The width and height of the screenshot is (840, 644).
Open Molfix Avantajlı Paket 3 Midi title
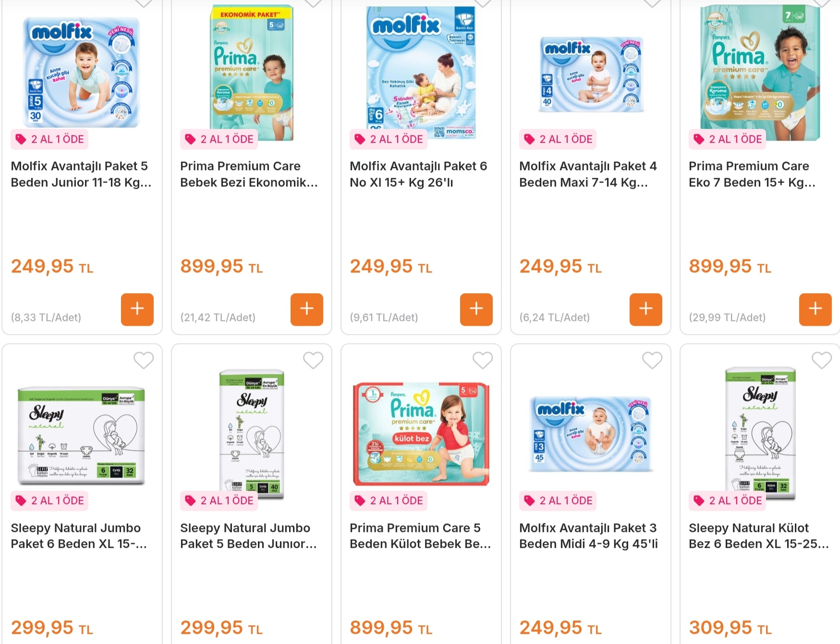pyautogui.click(x=589, y=536)
